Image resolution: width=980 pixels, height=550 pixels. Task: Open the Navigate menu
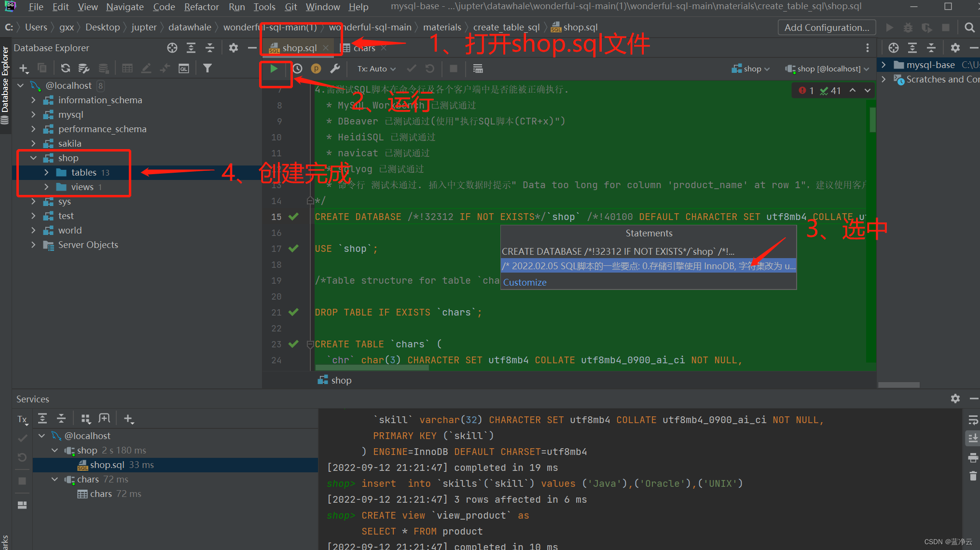point(125,7)
